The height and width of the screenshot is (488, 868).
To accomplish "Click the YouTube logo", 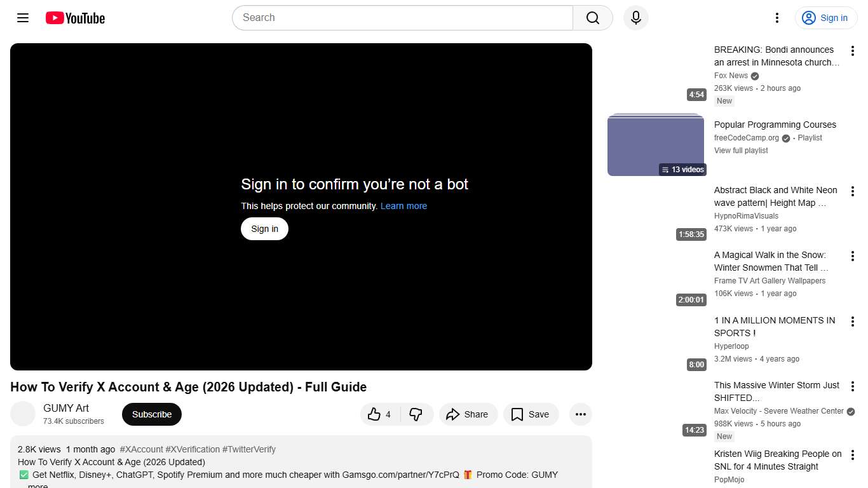I will coord(74,18).
